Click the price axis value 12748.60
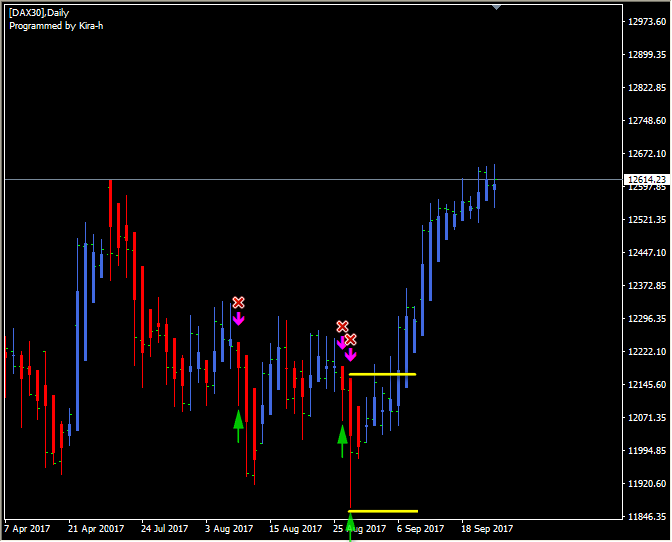Screen dimensions: 672x542 pyautogui.click(x=647, y=121)
